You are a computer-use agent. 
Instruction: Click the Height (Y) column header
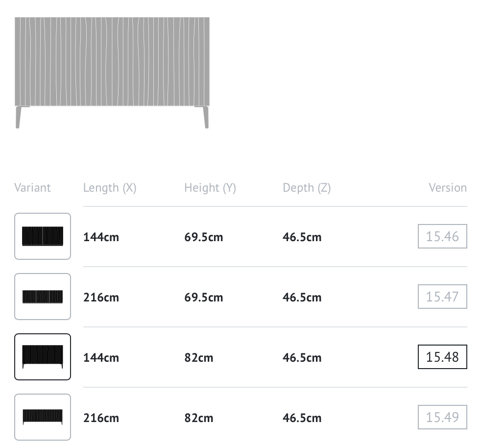click(x=210, y=188)
